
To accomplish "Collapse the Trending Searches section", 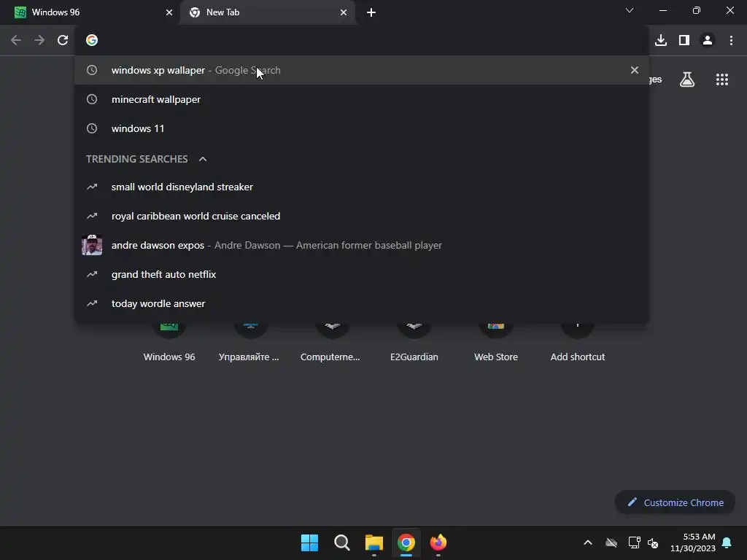I will (203, 159).
